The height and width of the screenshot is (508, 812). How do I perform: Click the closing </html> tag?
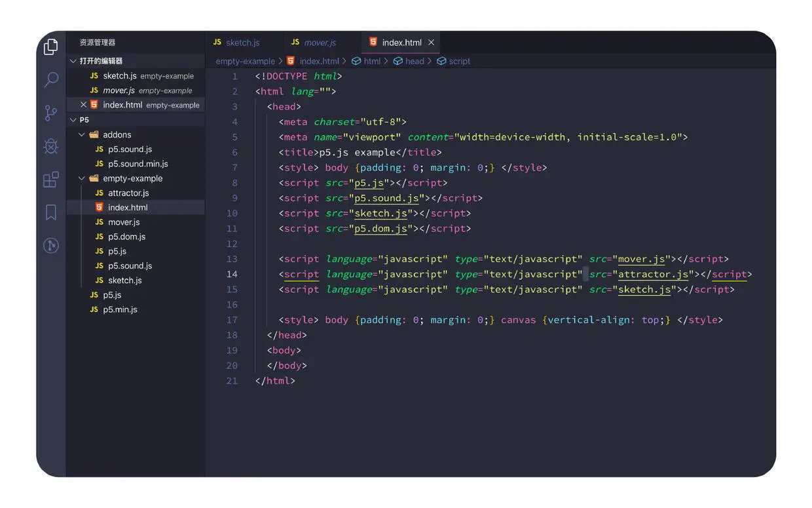pos(275,381)
